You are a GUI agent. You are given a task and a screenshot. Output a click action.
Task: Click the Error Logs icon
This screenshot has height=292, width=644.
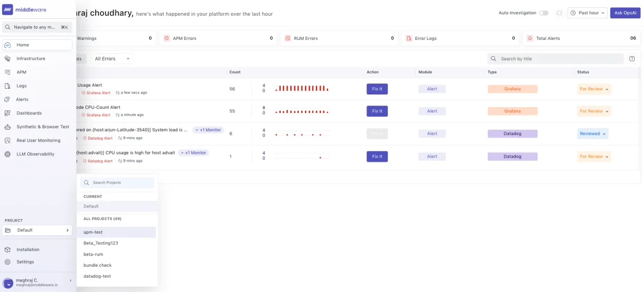pos(409,38)
